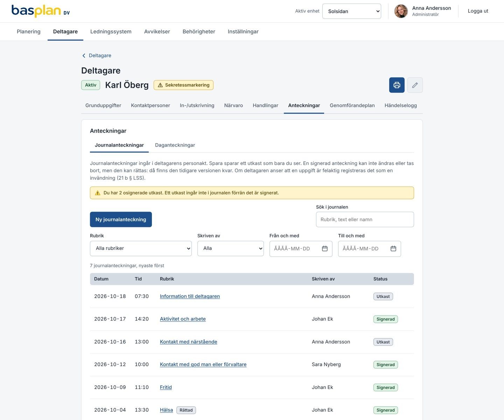Open Behörigheter in main navigation

pos(199,31)
